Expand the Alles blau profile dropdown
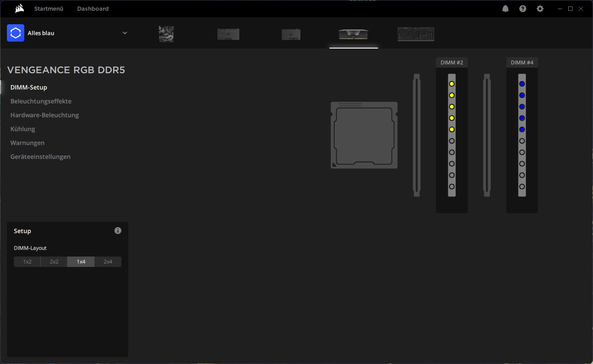 click(125, 33)
